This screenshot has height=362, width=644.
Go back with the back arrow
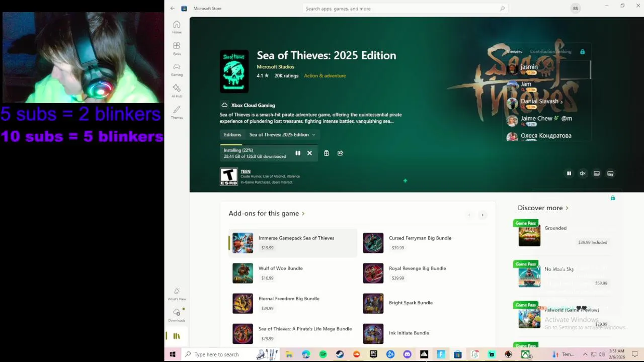click(x=173, y=8)
